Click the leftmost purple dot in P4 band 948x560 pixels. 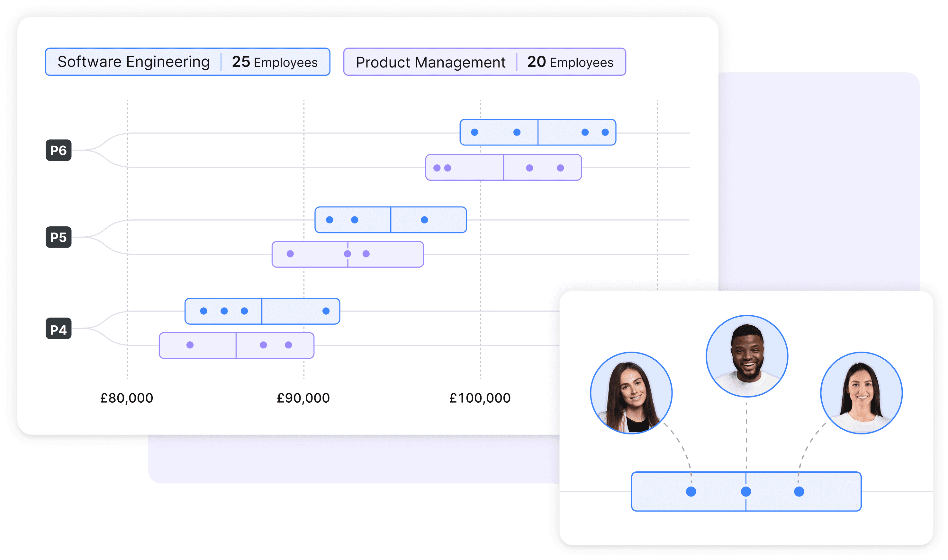[x=190, y=345]
